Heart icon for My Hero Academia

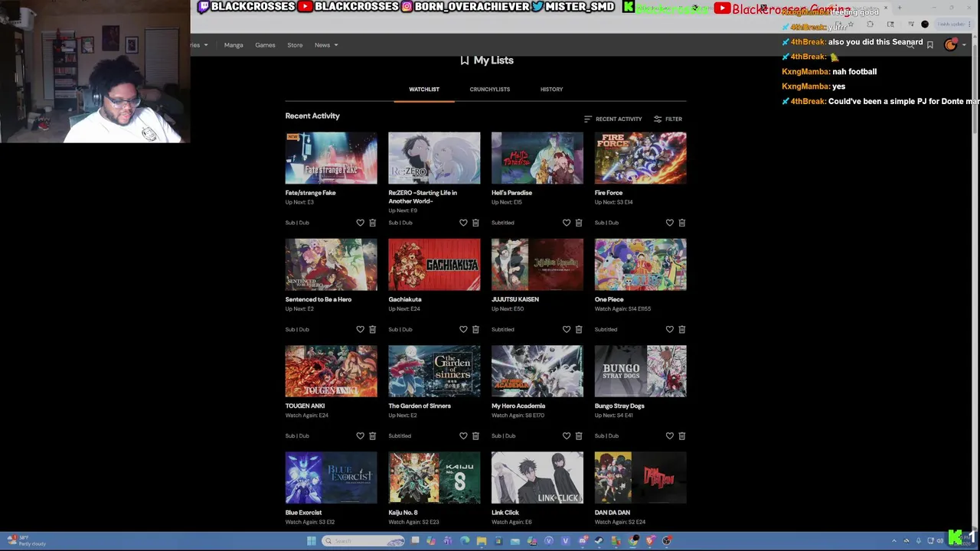point(567,435)
